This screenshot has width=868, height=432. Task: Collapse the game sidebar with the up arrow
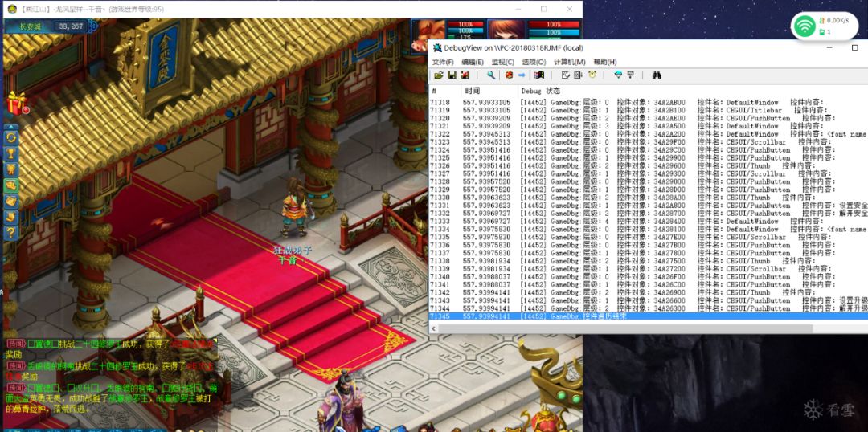click(11, 127)
